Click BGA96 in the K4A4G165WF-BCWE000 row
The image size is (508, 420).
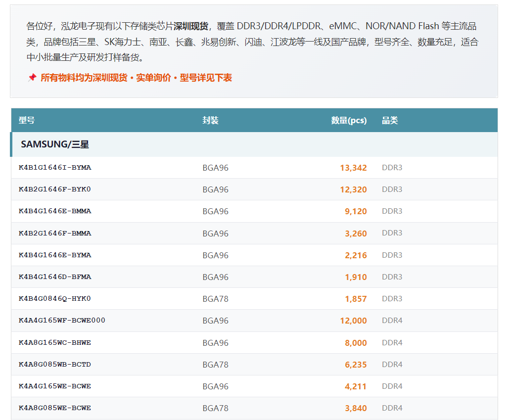point(216,321)
